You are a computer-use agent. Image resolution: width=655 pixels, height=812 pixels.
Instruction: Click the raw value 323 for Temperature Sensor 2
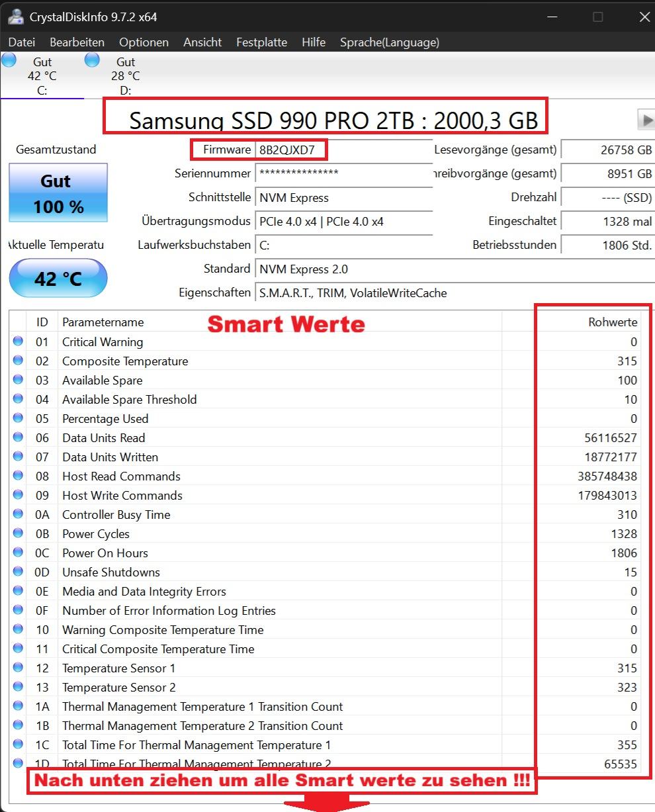[627, 688]
